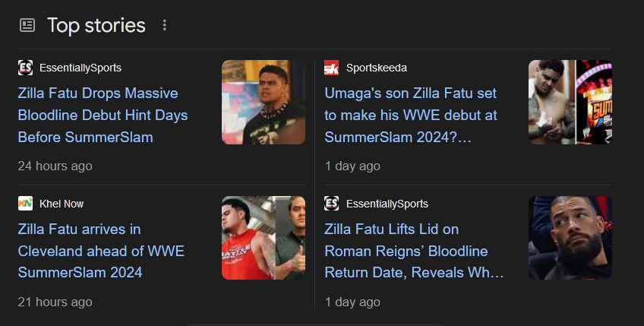Click the Khel Now Cleveland story thumbnail

pos(263,238)
